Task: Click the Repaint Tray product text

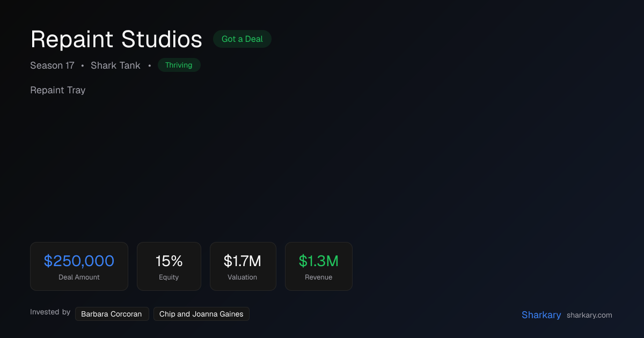Action: tap(58, 90)
